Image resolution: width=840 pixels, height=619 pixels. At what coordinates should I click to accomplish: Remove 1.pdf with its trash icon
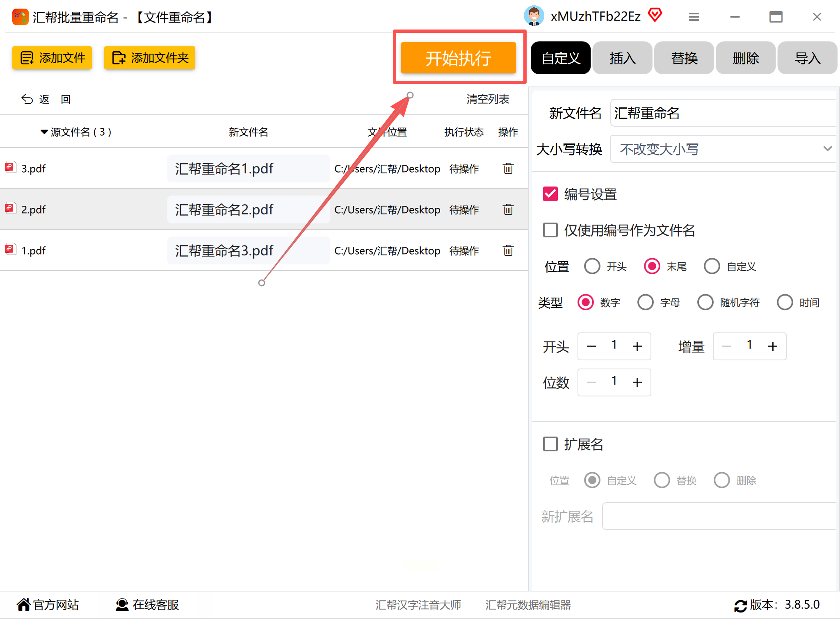click(x=508, y=250)
